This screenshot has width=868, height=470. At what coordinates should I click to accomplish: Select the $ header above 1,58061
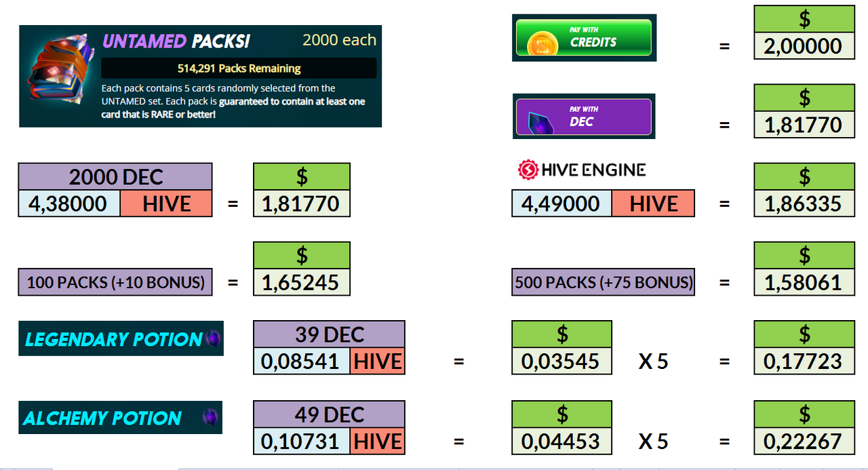tap(804, 256)
